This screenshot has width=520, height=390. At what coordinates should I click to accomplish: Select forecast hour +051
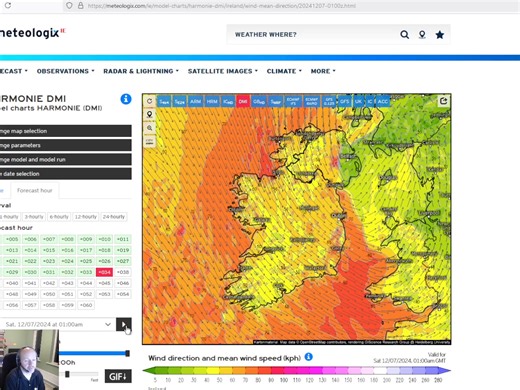pos(67,294)
